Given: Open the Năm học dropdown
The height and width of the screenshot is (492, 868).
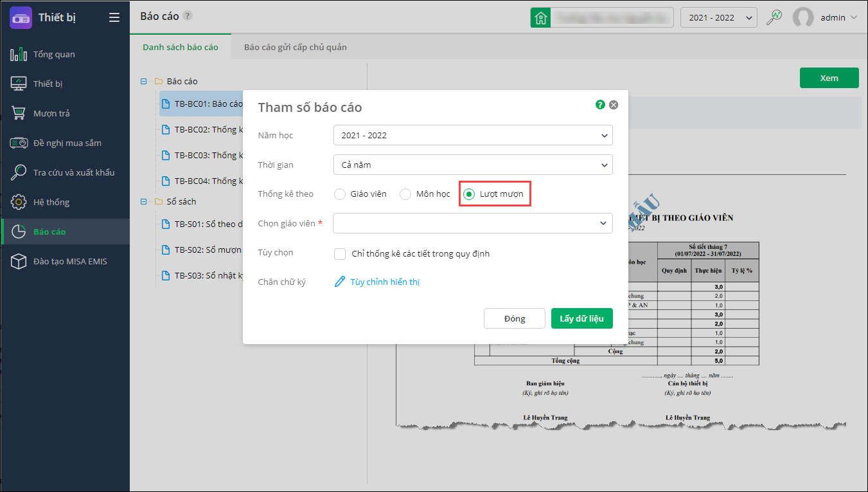Looking at the screenshot, I should tap(473, 135).
